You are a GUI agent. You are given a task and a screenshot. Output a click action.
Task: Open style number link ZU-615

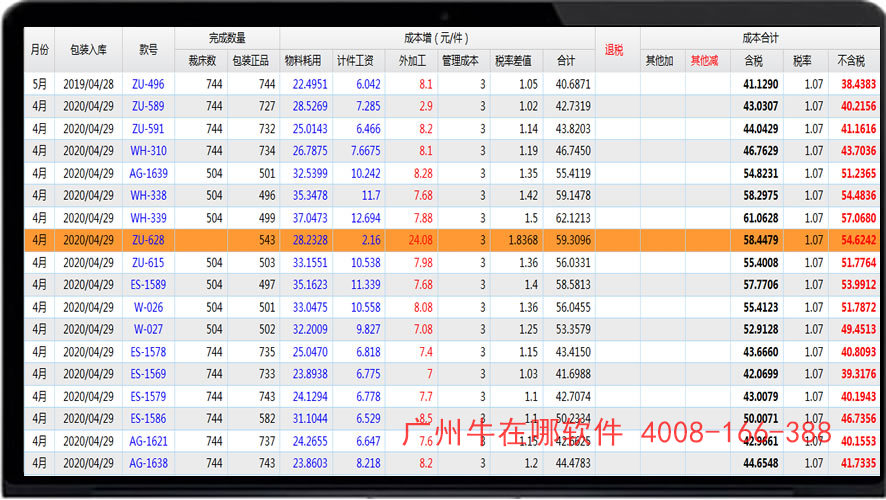click(148, 263)
